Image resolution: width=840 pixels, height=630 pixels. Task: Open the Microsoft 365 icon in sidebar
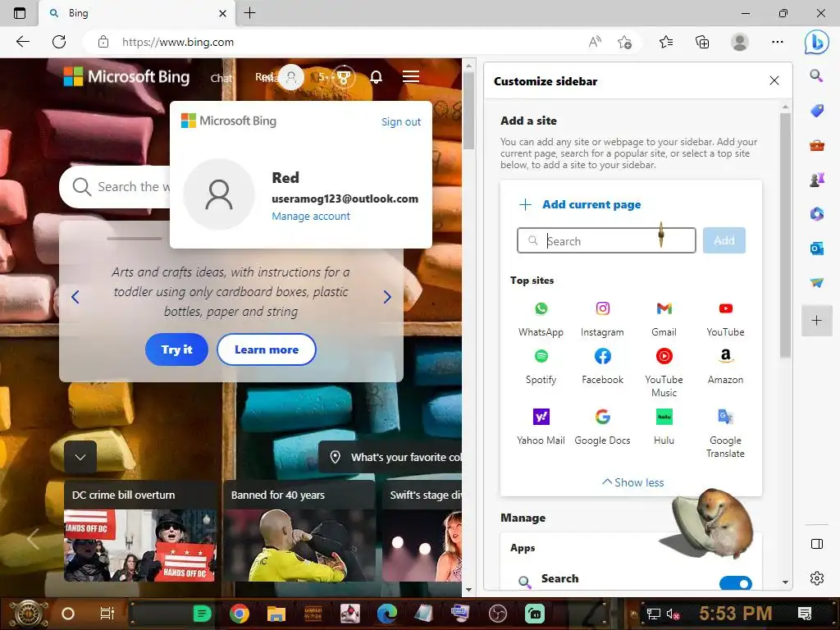tap(816, 214)
